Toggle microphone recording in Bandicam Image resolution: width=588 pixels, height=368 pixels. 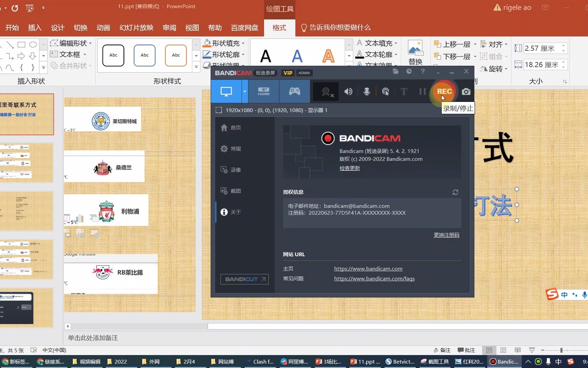point(367,91)
